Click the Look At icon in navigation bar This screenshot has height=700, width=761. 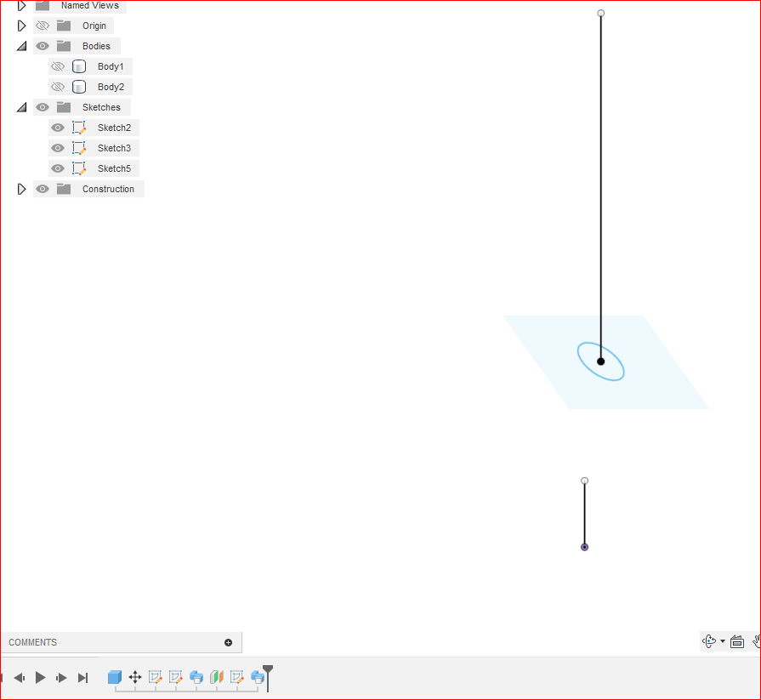[x=736, y=641]
